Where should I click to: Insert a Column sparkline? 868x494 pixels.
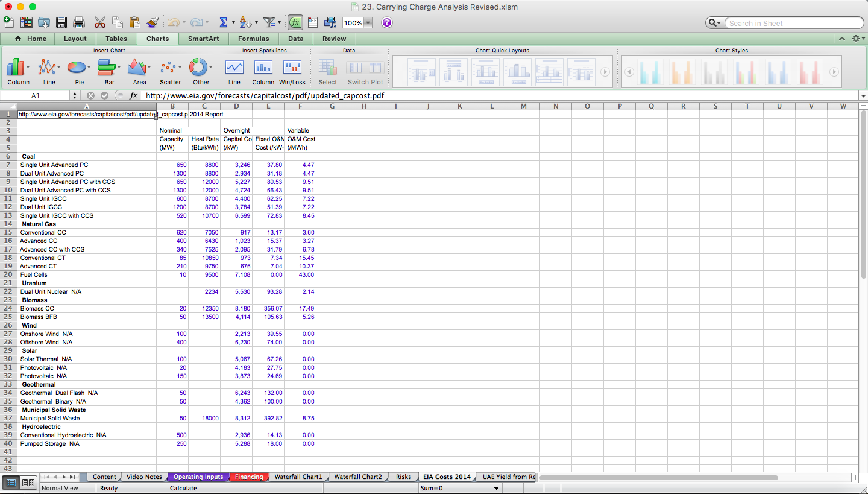tap(263, 72)
